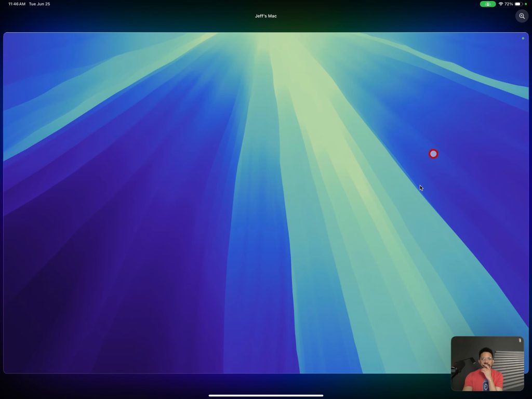Tap the home indicator bar
This screenshot has width=532, height=399.
[265, 395]
